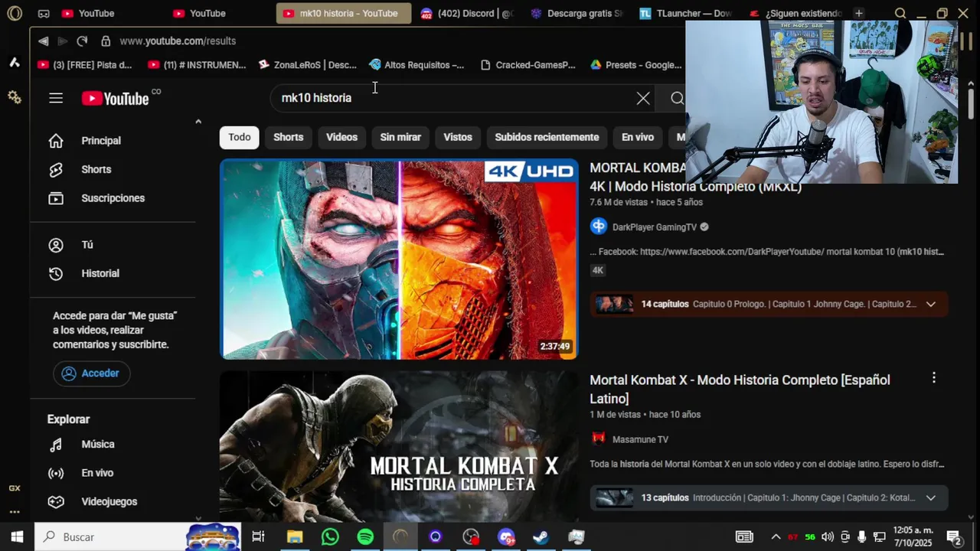Open WhatsApp from the taskbar
Viewport: 980px width, 551px height.
[330, 536]
